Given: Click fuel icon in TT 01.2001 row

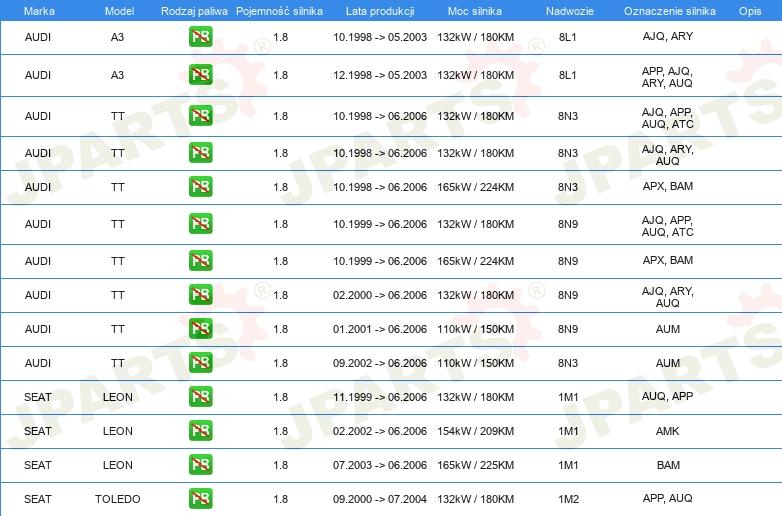Looking at the screenshot, I should tap(200, 329).
